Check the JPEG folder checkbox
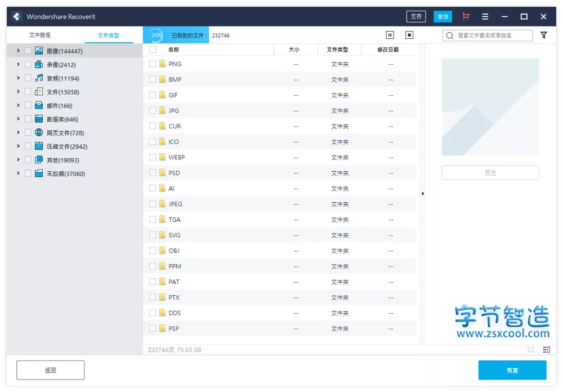 point(153,204)
